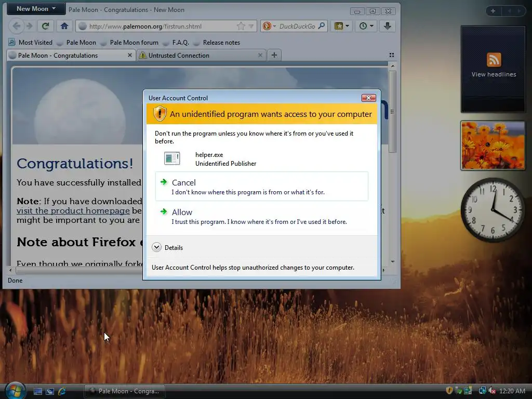Go to Home page icon
Image resolution: width=532 pixels, height=399 pixels.
pos(64,26)
